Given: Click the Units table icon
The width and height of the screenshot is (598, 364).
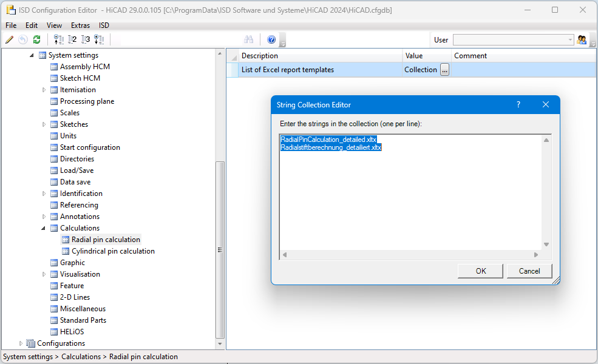Looking at the screenshot, I should point(54,136).
